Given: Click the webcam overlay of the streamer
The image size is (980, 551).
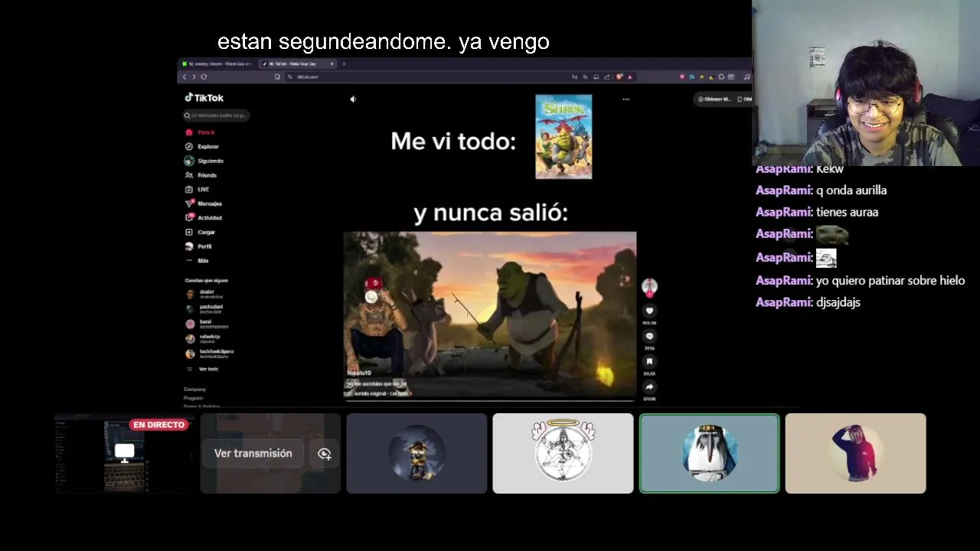Looking at the screenshot, I should point(866,83).
